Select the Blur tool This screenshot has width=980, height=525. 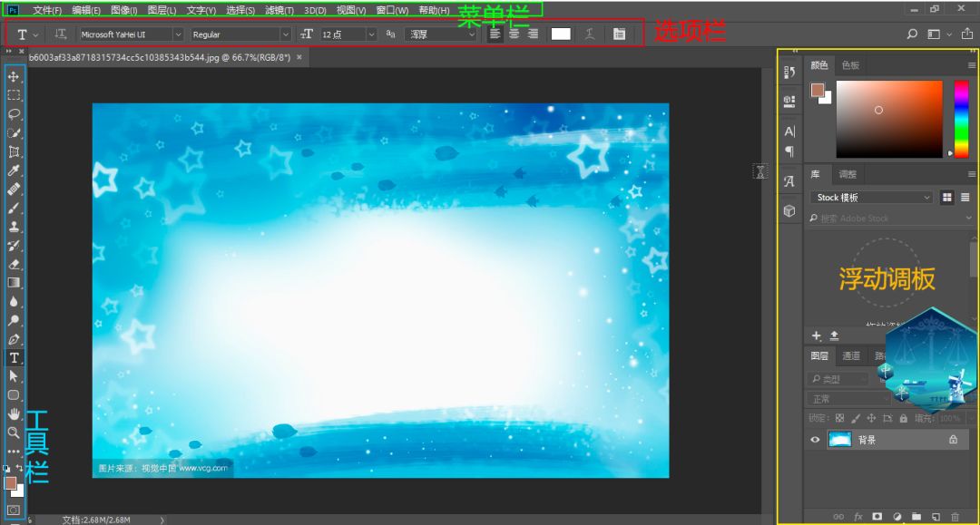[14, 302]
